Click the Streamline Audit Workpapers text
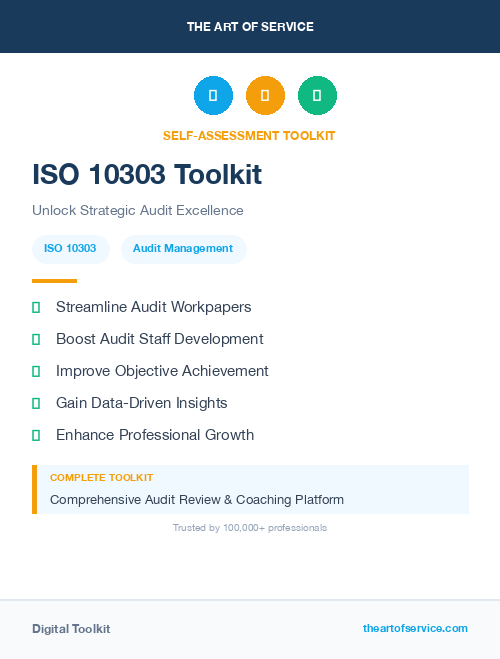Image resolution: width=500 pixels, height=659 pixels. 154,307
